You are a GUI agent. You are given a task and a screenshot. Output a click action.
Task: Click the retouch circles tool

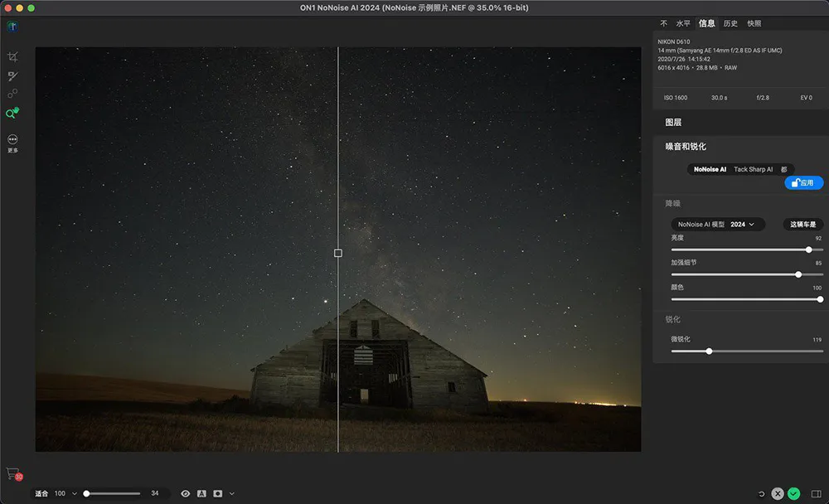[x=12, y=94]
